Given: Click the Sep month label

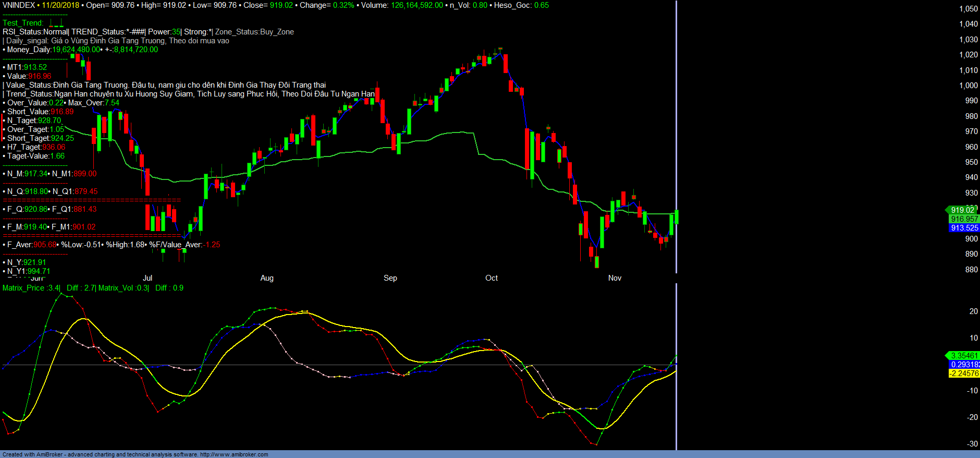Looking at the screenshot, I should pos(390,278).
